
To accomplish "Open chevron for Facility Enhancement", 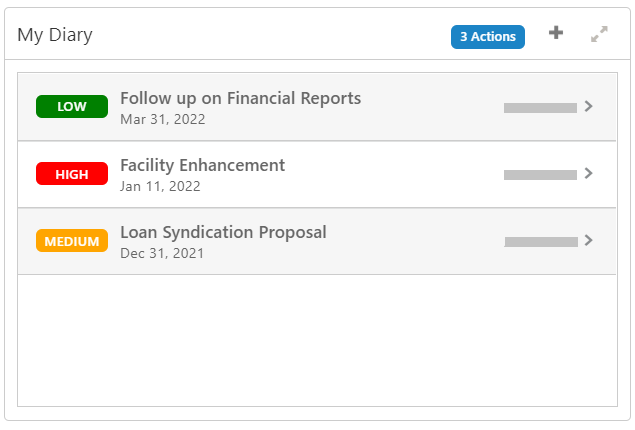I will point(589,173).
